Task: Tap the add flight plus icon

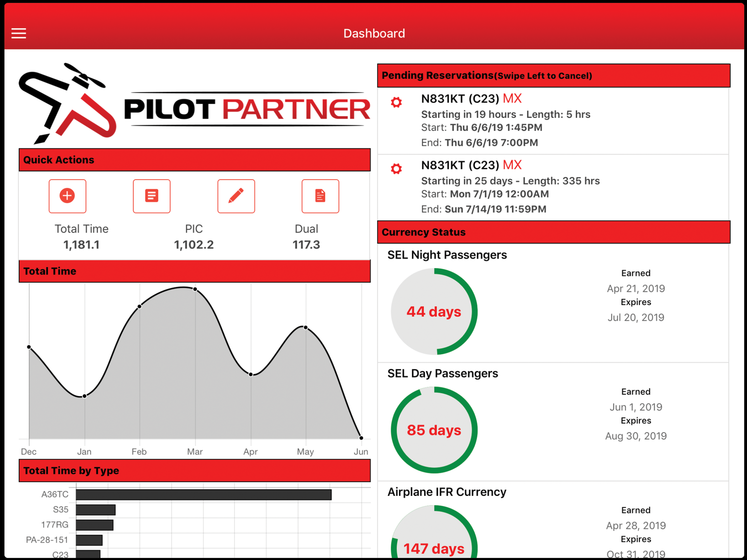Action: coord(67,196)
